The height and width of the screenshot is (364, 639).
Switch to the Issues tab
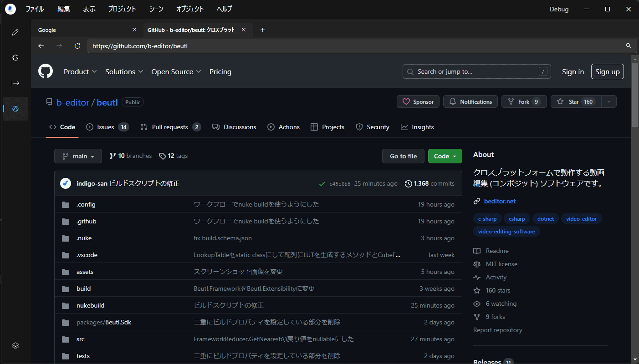pyautogui.click(x=107, y=127)
